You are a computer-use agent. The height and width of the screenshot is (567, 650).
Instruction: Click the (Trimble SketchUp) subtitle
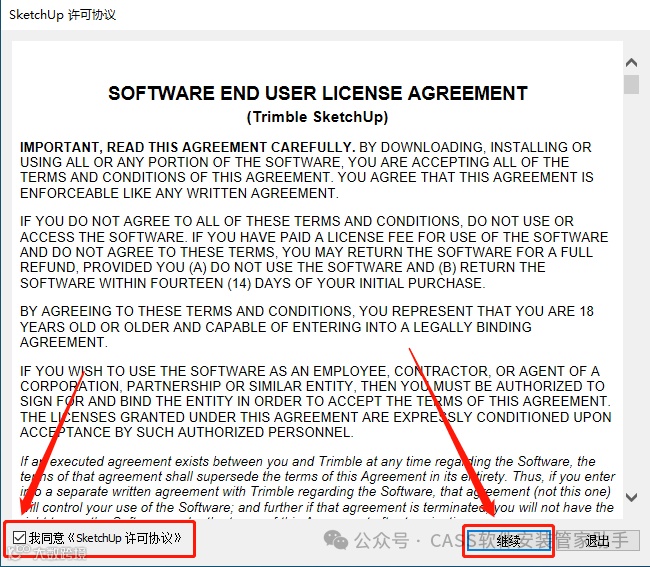pyautogui.click(x=318, y=117)
